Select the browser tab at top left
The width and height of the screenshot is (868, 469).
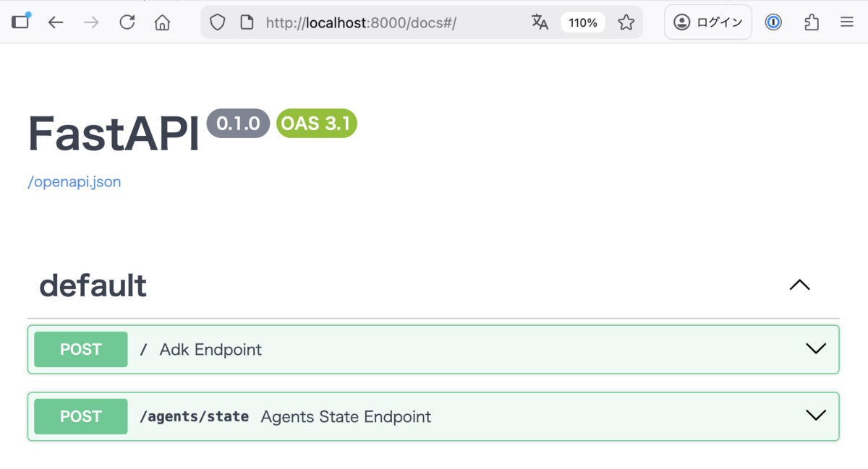[20, 22]
